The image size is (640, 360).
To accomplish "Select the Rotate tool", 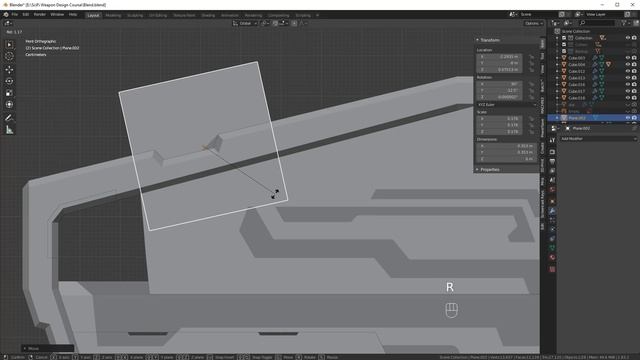I will click(9, 81).
